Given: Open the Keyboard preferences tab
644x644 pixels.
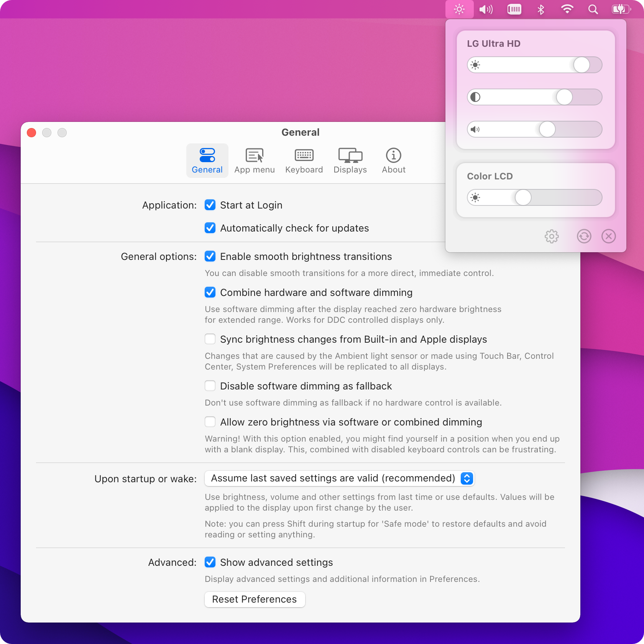Looking at the screenshot, I should [x=304, y=161].
